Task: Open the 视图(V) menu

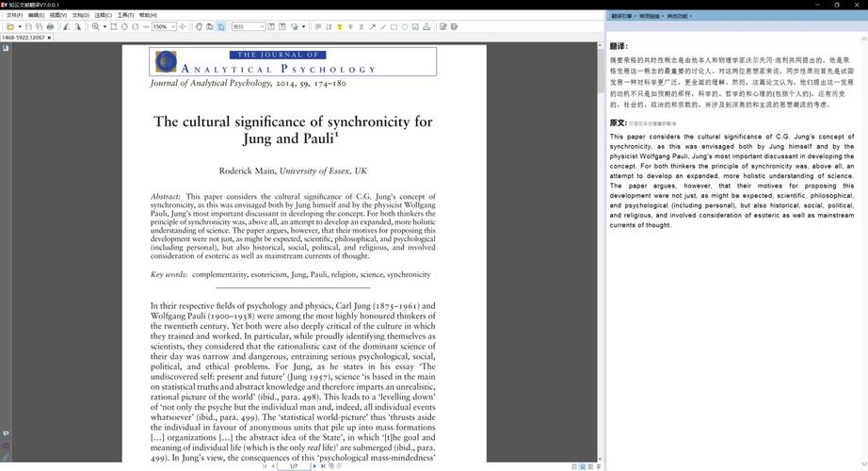Action: [58, 15]
